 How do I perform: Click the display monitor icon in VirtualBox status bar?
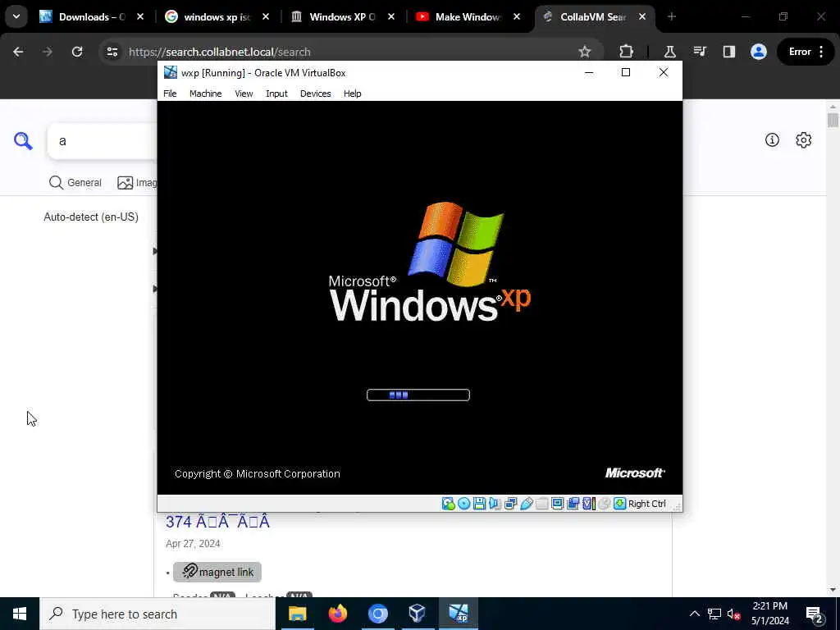pyautogui.click(x=557, y=504)
